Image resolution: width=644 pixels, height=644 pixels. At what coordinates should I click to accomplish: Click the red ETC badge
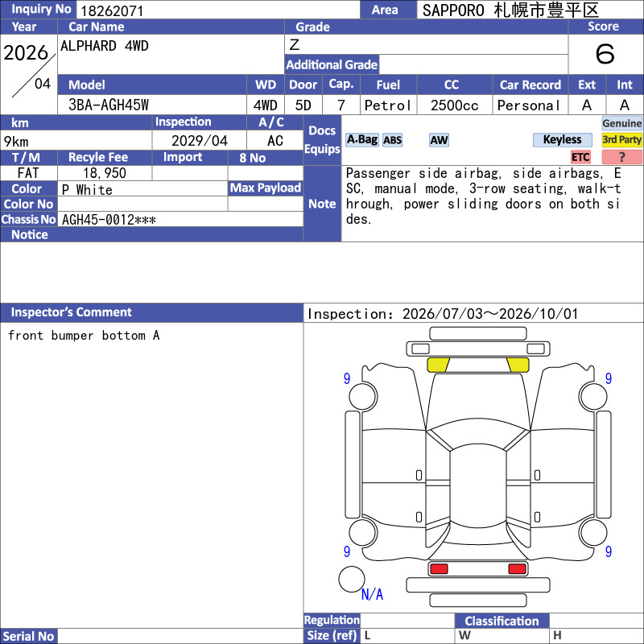tap(580, 157)
